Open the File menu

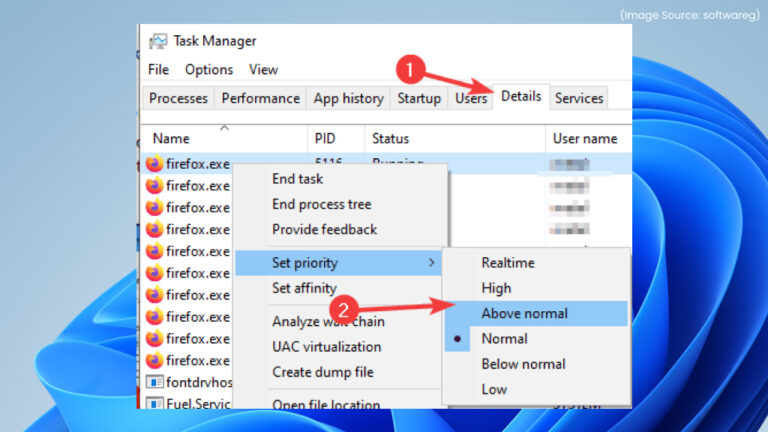tap(158, 70)
